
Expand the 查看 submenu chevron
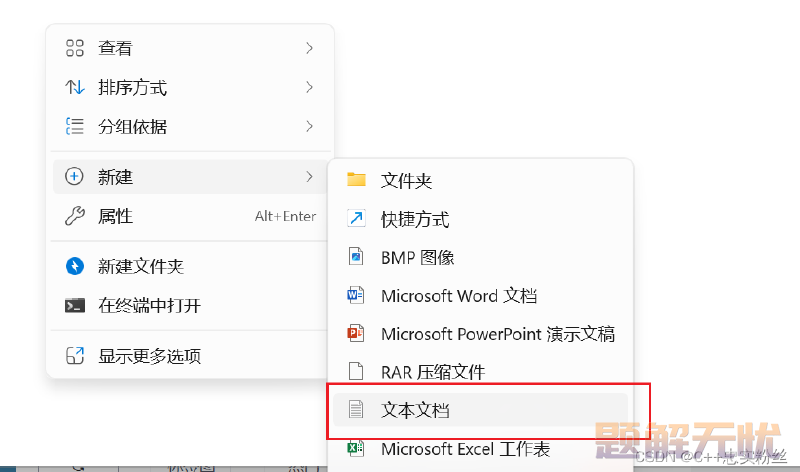[x=309, y=48]
